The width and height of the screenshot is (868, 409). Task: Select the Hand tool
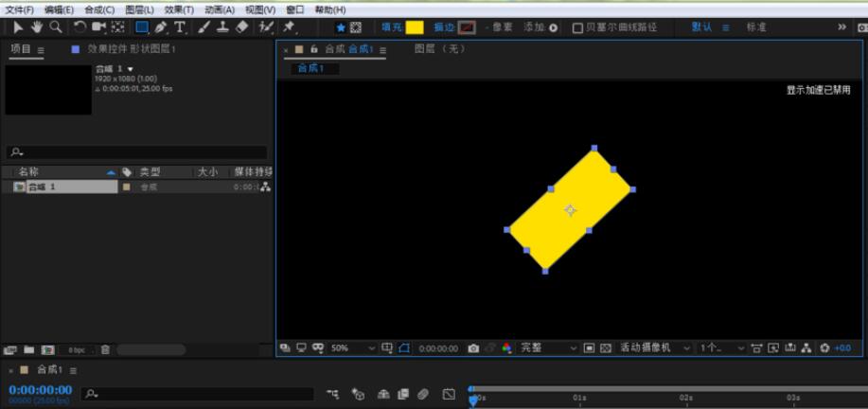(x=37, y=27)
